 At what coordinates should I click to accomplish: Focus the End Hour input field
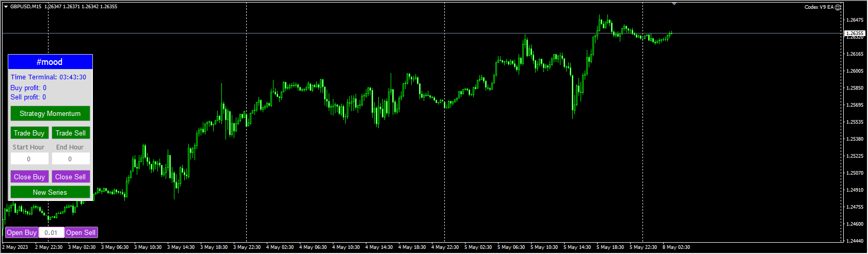click(71, 159)
